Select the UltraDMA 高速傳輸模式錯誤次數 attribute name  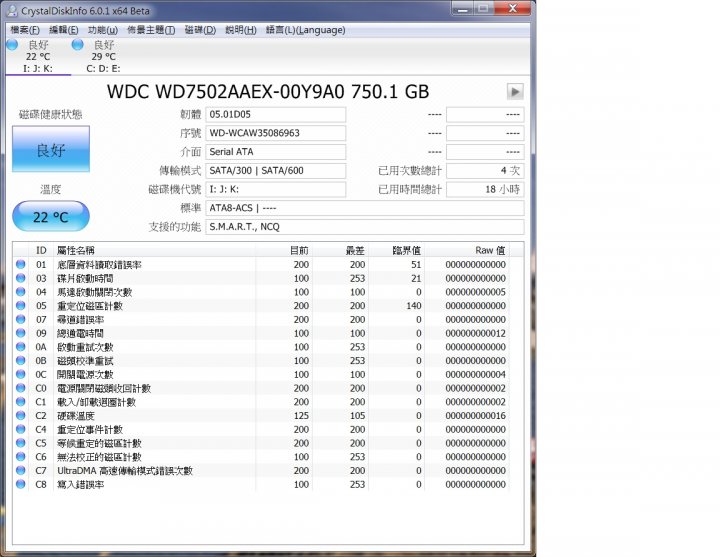[x=125, y=471]
